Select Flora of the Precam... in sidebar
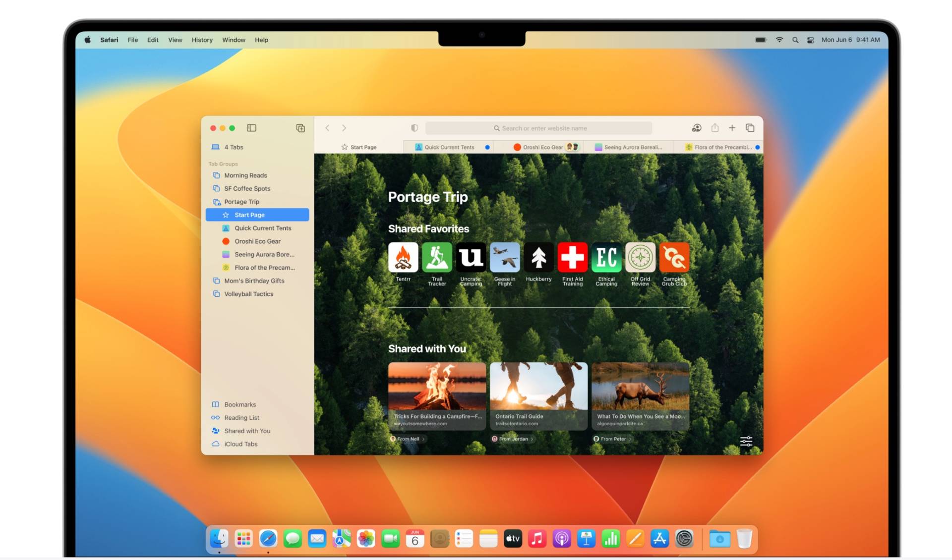952x560 pixels. (x=257, y=268)
